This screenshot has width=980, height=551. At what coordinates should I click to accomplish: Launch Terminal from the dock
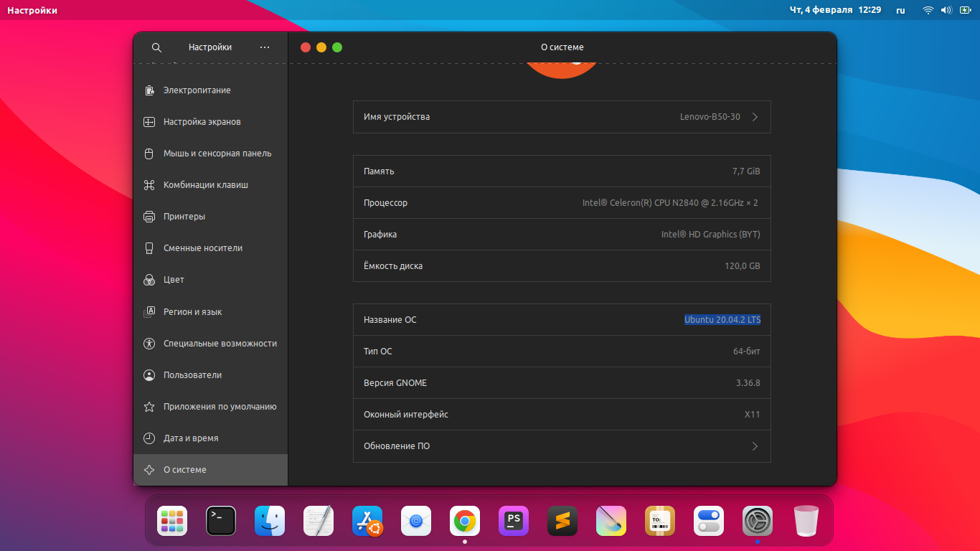click(x=221, y=521)
